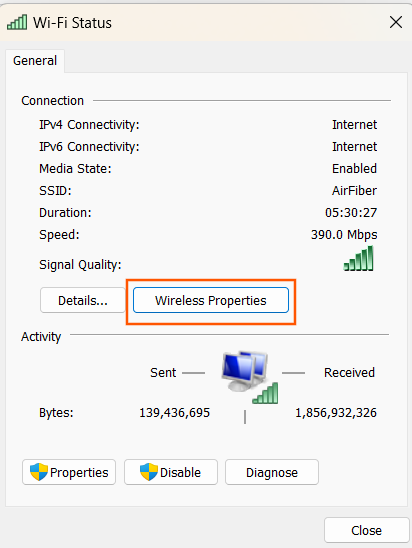Image resolution: width=412 pixels, height=548 pixels.
Task: Click the sent bytes count 139,436,695
Action: point(174,413)
